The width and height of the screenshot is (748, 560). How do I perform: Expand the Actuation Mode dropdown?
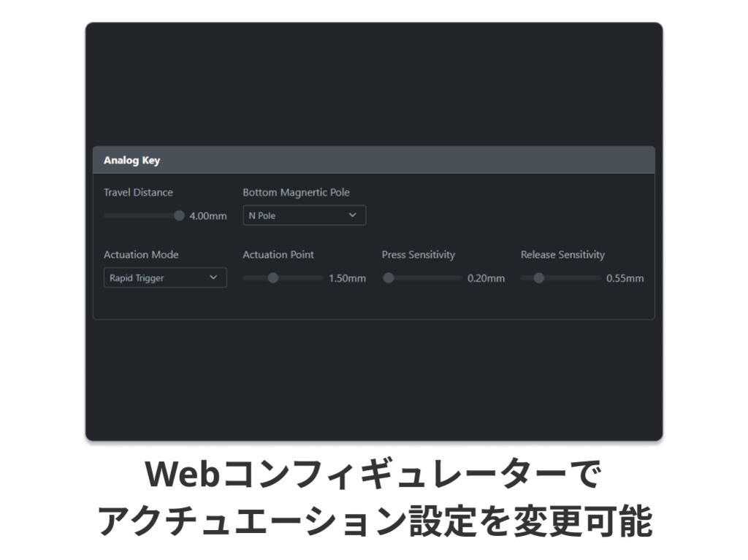[164, 277]
